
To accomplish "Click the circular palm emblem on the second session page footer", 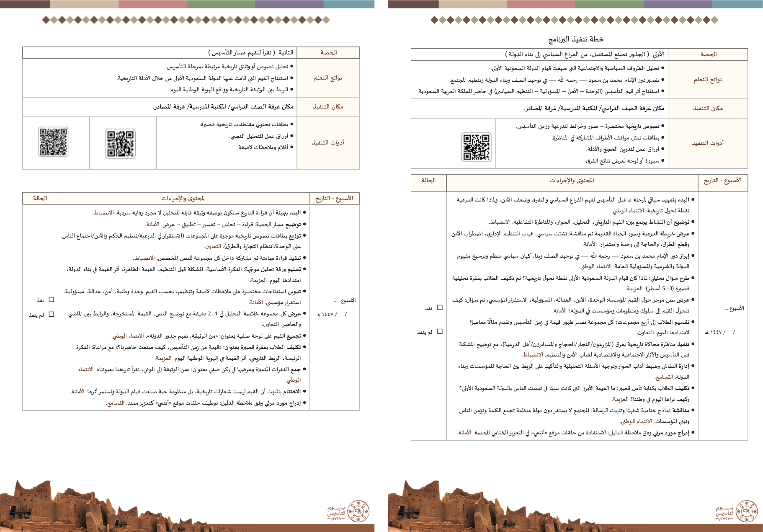I will click(x=358, y=511).
